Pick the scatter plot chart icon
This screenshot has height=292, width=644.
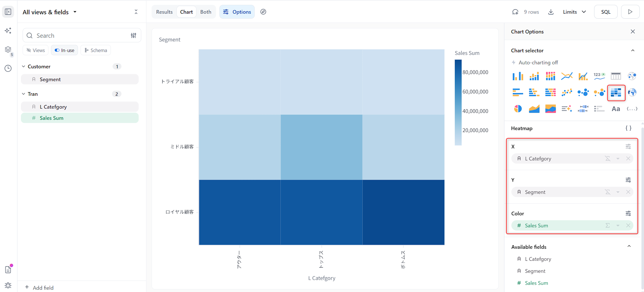pyautogui.click(x=567, y=93)
